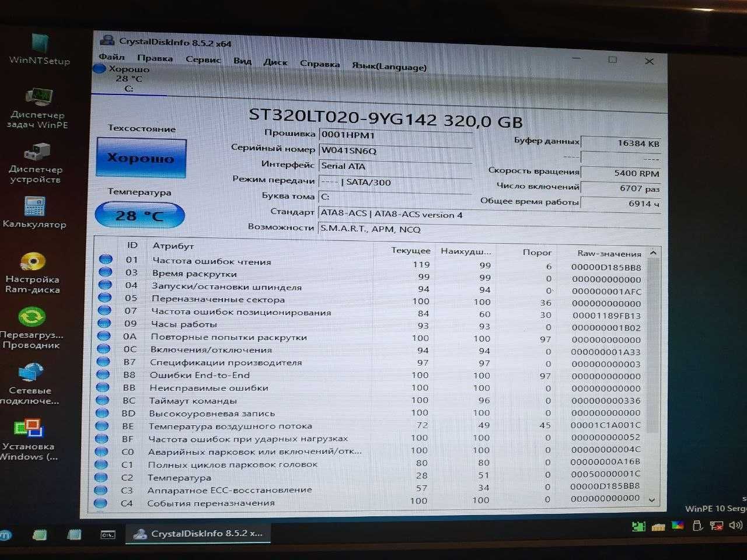Viewport: 747px width, 560px height.
Task: Click the green chip tray icon
Action: (x=638, y=526)
